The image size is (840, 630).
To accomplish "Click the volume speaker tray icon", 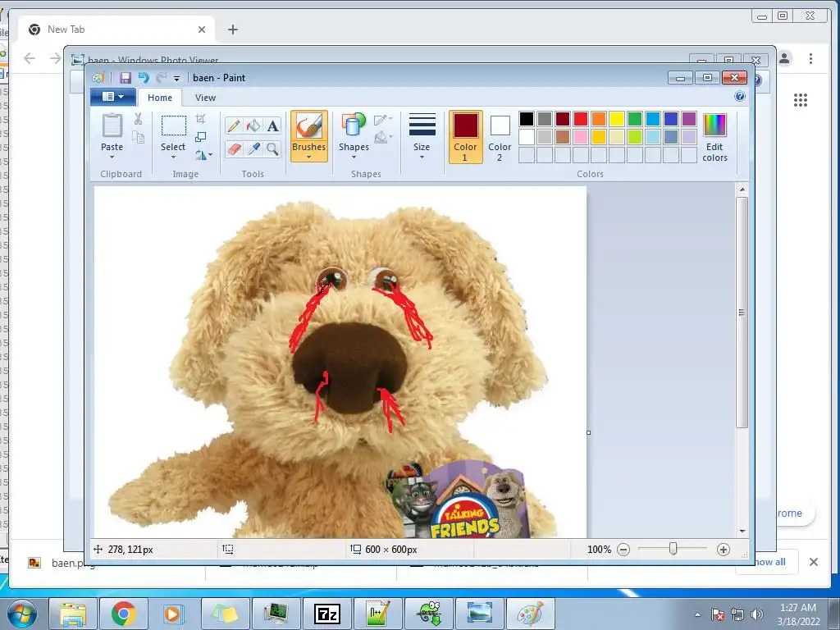I will click(756, 614).
